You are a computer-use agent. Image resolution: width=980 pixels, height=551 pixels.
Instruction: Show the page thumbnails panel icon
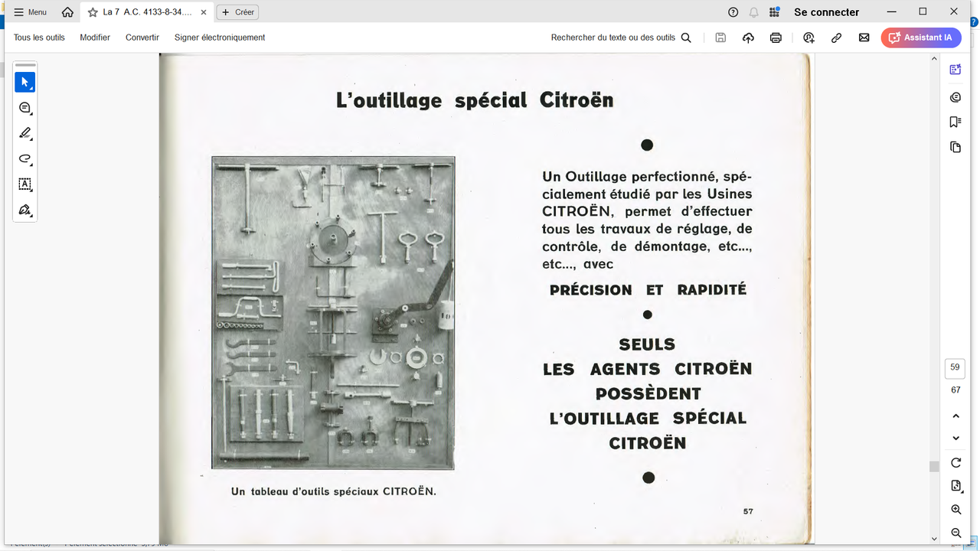coord(955,147)
